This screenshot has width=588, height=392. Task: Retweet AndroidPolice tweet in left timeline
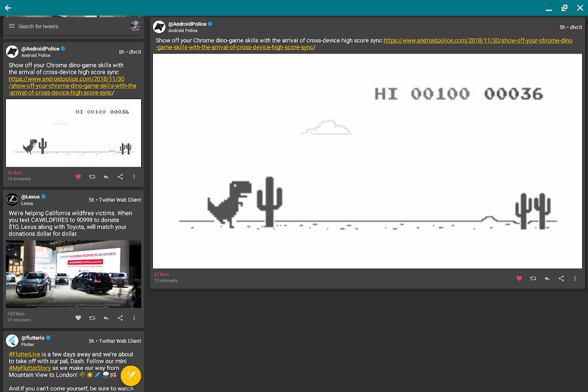[x=92, y=176]
